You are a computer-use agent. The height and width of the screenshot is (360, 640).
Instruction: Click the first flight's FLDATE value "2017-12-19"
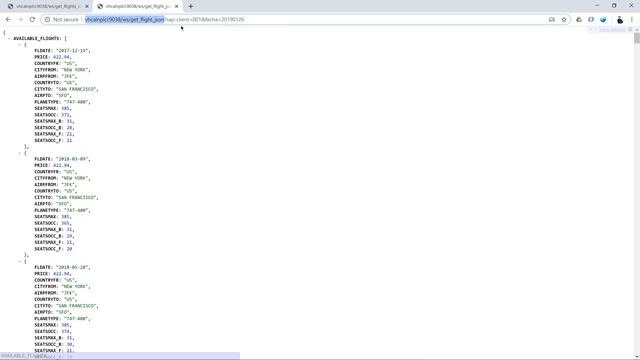(x=72, y=51)
